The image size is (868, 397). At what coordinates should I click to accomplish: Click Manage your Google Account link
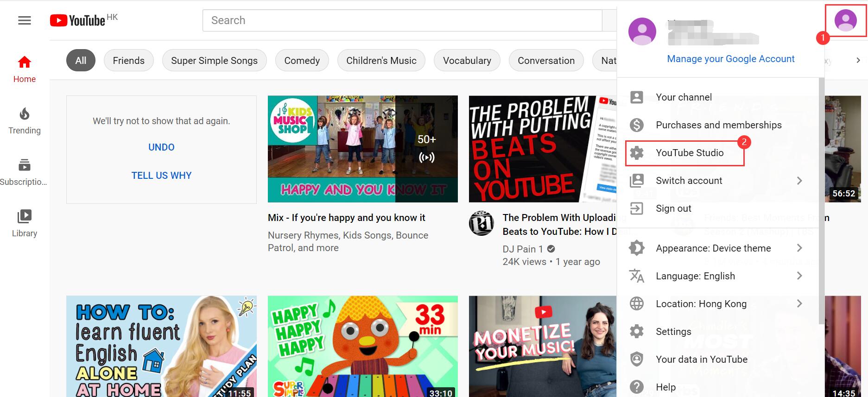coord(730,59)
